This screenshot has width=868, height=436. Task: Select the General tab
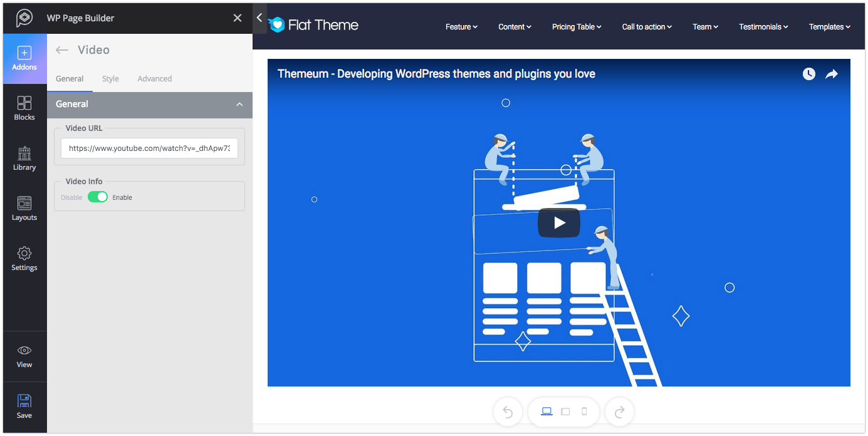70,79
